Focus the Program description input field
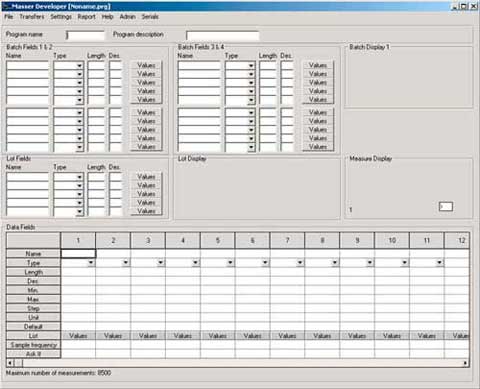Screen dimensions: 480x389 tap(222, 35)
